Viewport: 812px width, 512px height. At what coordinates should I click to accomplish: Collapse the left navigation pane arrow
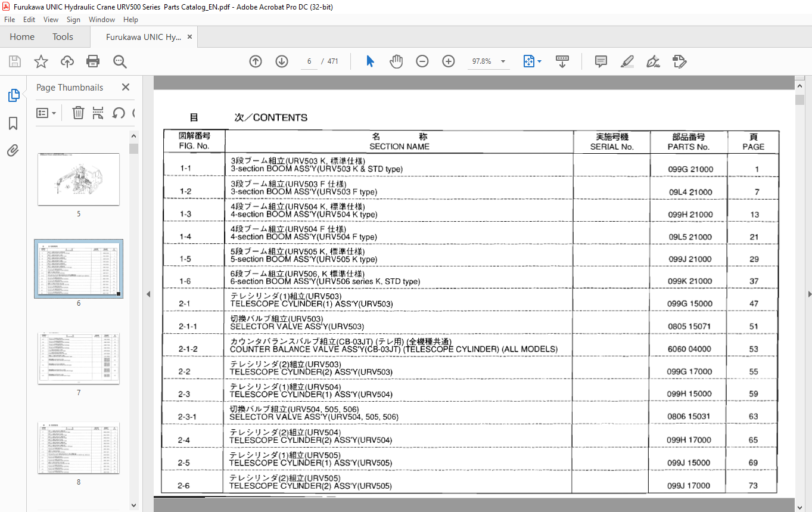coord(148,294)
